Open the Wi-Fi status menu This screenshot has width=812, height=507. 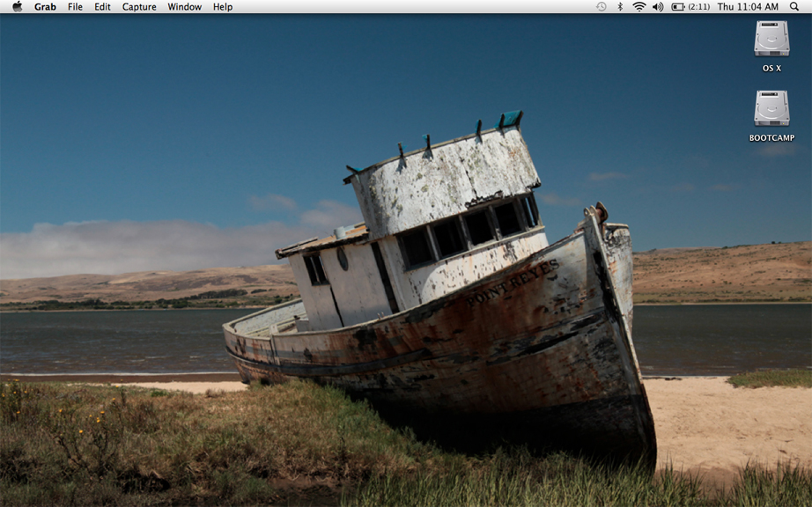pyautogui.click(x=639, y=7)
